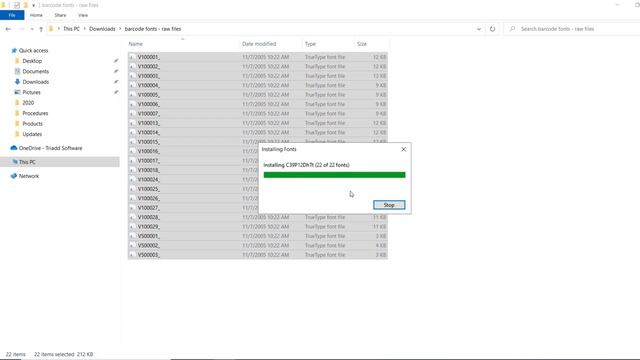Click barcode fonts - raw files breadcrumb
Screen dimensions: 640x360
(153, 29)
